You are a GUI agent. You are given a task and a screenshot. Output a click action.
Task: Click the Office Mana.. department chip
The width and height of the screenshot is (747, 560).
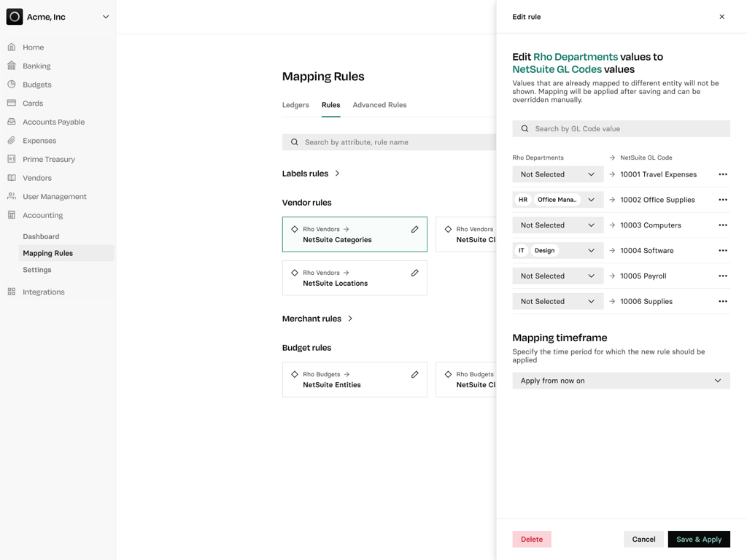tap(557, 200)
